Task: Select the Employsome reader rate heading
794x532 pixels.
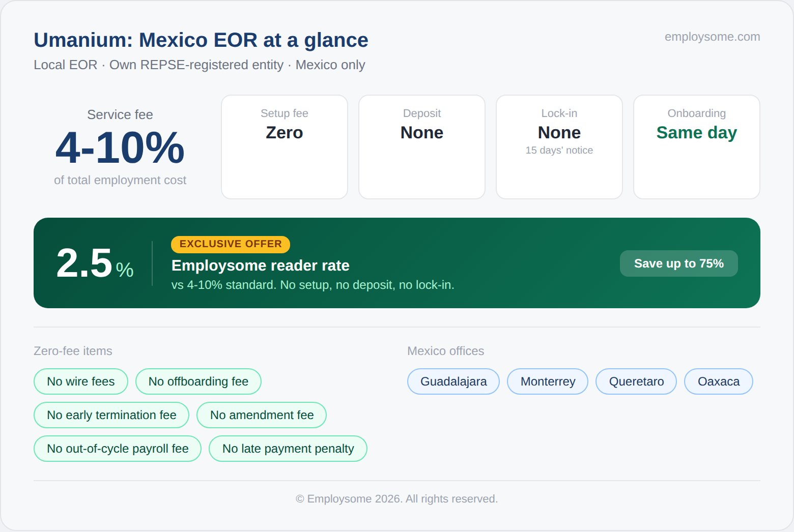Action: pyautogui.click(x=260, y=265)
